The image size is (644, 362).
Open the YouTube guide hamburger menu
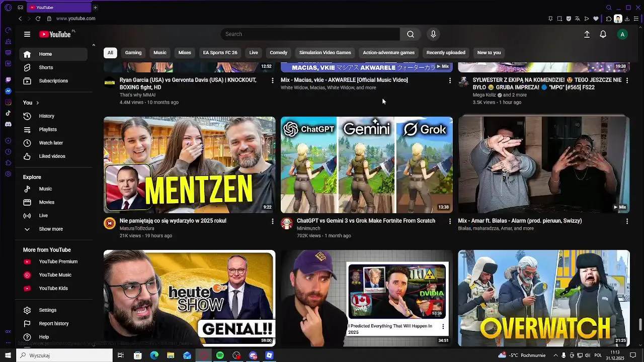click(x=27, y=34)
